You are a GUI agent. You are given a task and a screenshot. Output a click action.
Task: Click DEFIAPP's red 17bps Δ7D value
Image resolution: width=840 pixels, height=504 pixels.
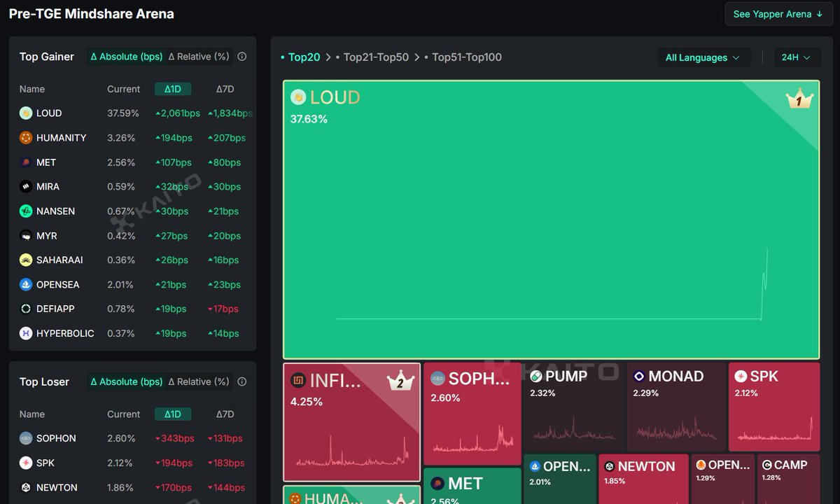pos(223,309)
